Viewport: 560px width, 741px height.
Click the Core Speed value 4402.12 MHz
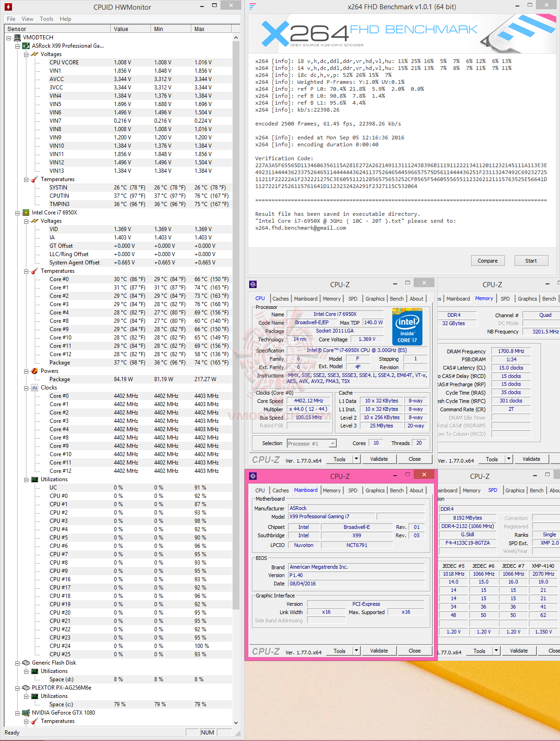[x=308, y=401]
